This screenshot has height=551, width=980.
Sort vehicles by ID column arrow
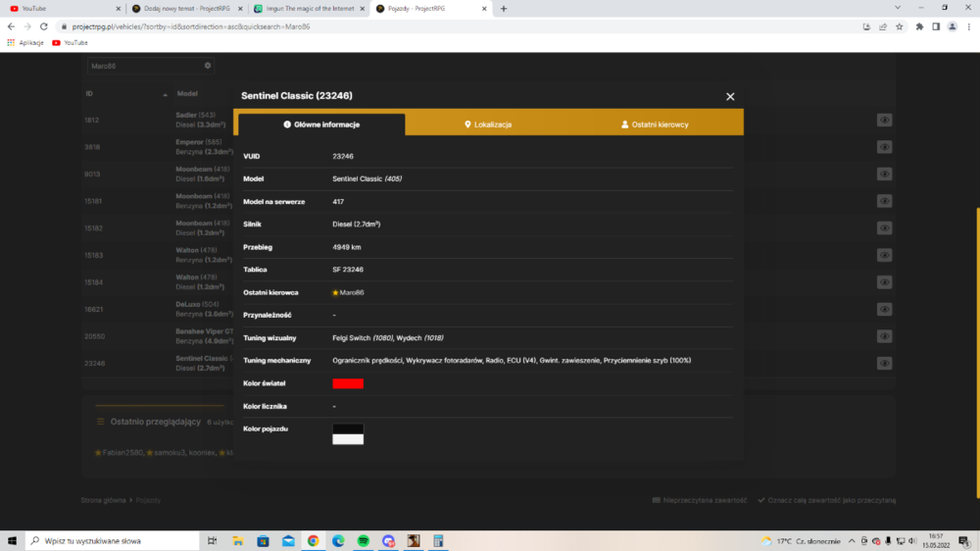coord(165,94)
